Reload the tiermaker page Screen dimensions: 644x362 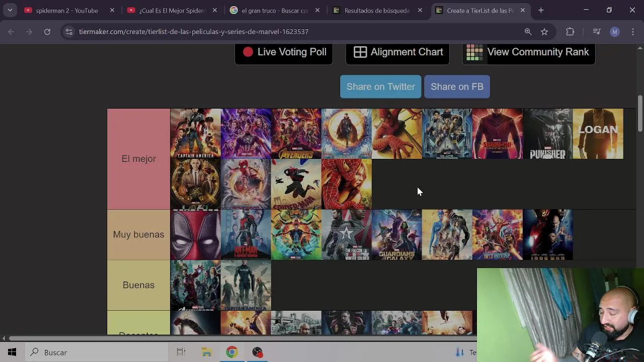47,32
